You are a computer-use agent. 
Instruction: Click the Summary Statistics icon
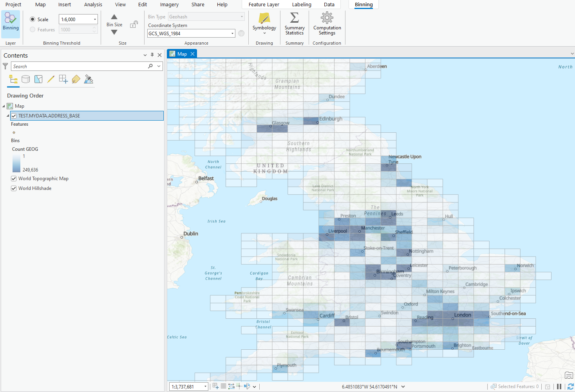pos(294,24)
